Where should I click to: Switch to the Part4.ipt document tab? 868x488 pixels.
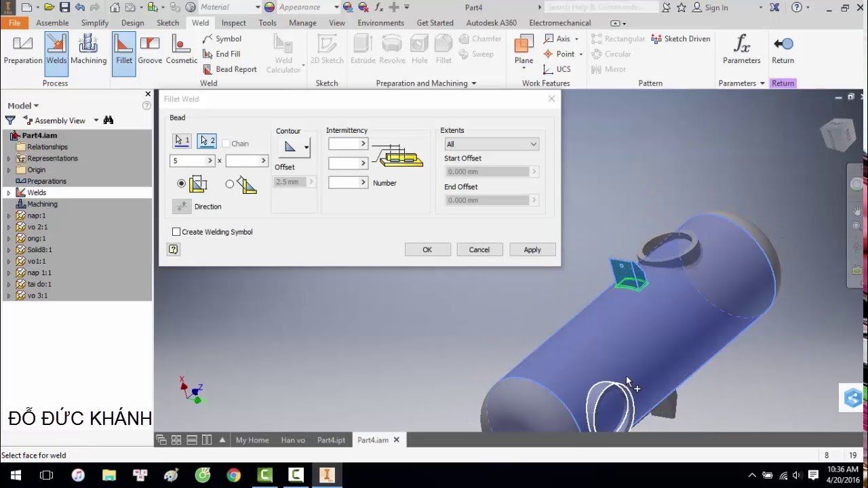(331, 440)
